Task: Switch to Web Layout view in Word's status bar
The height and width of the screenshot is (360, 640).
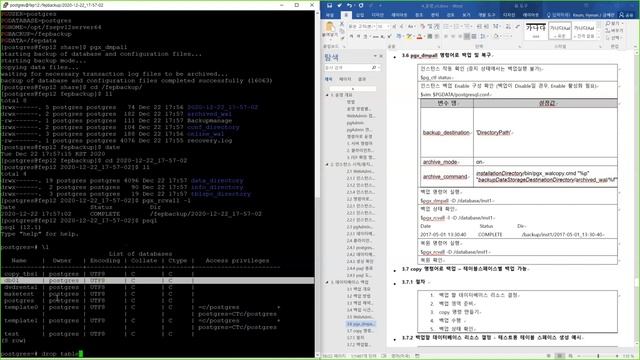Action: (x=570, y=356)
